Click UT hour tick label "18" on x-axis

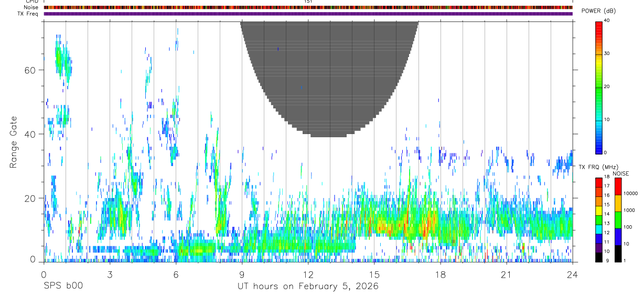[440, 274]
